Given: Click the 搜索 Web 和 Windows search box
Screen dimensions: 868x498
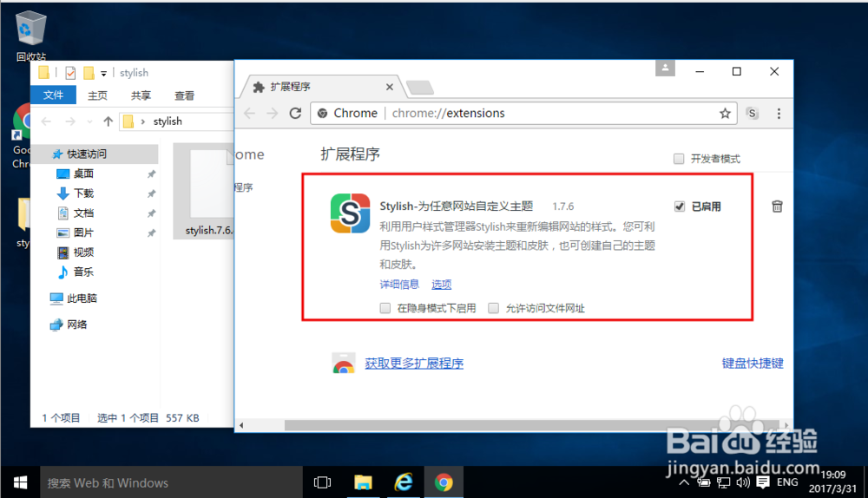Looking at the screenshot, I should click(171, 482).
